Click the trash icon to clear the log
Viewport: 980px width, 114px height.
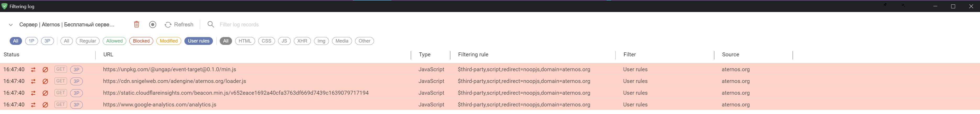pyautogui.click(x=136, y=25)
